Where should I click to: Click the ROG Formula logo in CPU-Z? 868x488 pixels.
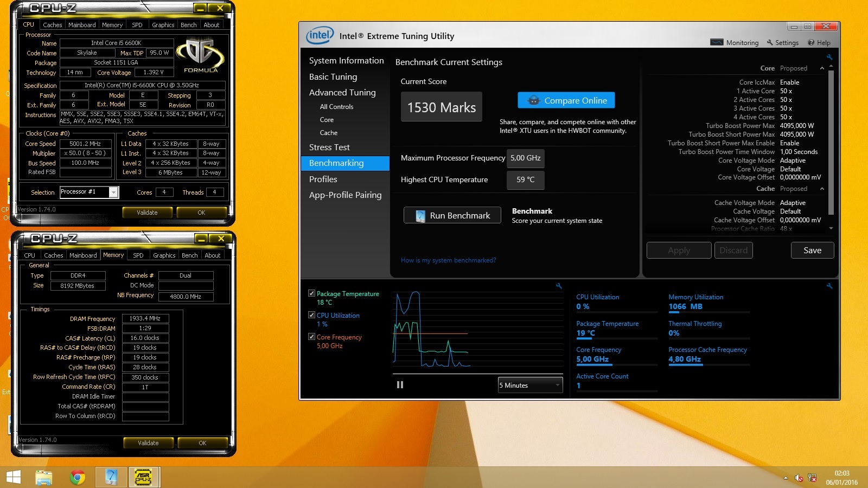[201, 55]
